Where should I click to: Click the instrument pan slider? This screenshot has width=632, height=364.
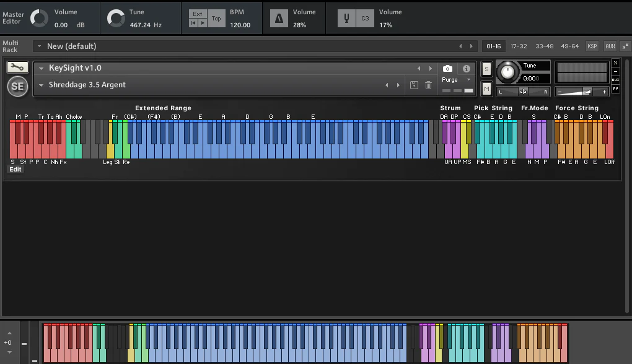tap(523, 92)
